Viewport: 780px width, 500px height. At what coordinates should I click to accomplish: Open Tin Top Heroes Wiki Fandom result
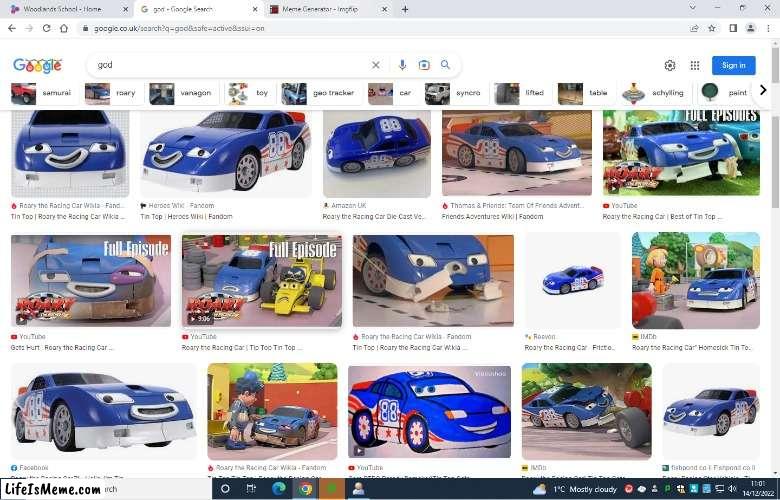(x=187, y=216)
